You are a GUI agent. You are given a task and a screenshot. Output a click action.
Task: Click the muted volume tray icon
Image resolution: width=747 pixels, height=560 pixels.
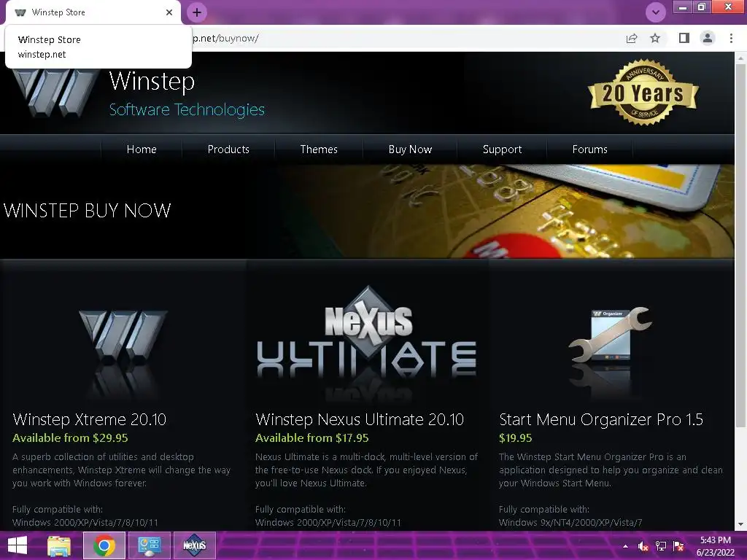pos(643,546)
